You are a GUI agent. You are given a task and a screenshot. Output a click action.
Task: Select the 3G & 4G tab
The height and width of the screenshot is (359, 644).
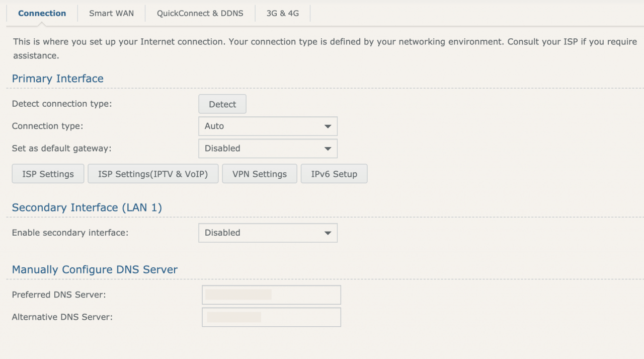pyautogui.click(x=283, y=13)
